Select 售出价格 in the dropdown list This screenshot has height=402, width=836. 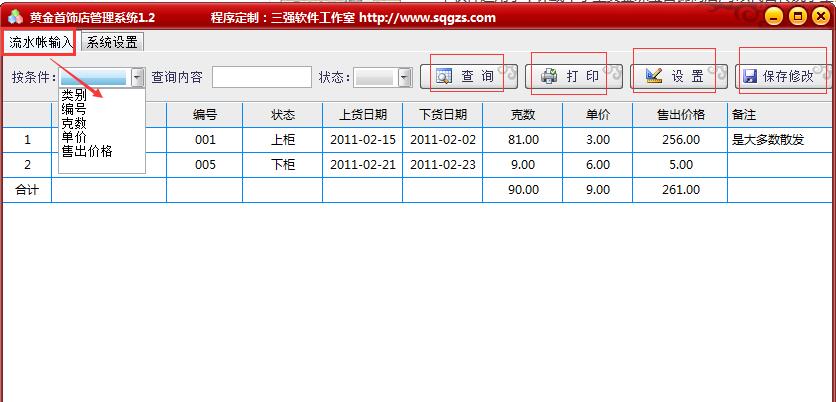coord(87,151)
